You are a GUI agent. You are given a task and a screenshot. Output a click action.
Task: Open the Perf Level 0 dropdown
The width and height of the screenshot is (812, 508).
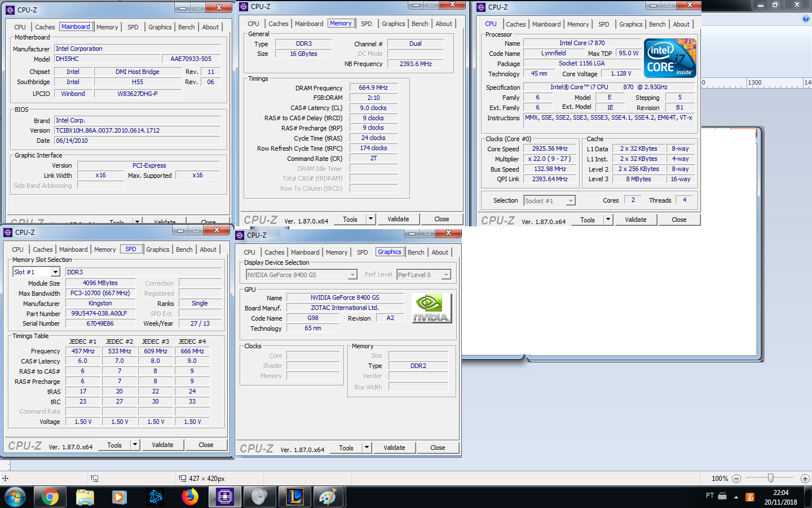pyautogui.click(x=447, y=275)
